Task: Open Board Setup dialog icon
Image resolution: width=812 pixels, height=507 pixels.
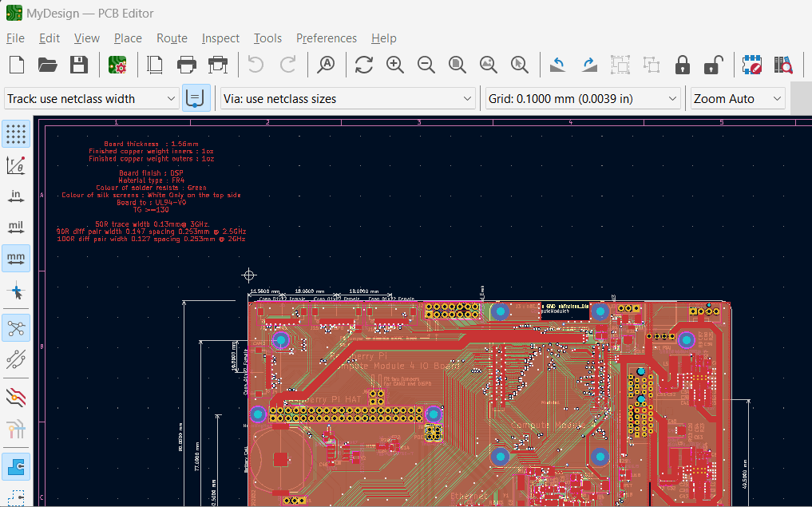Action: [x=117, y=65]
